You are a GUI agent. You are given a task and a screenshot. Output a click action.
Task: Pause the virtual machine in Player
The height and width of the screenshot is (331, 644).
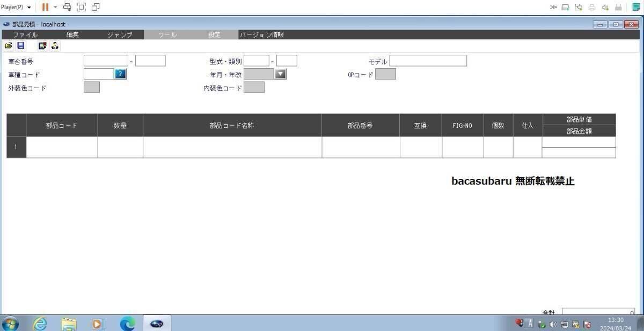click(46, 7)
